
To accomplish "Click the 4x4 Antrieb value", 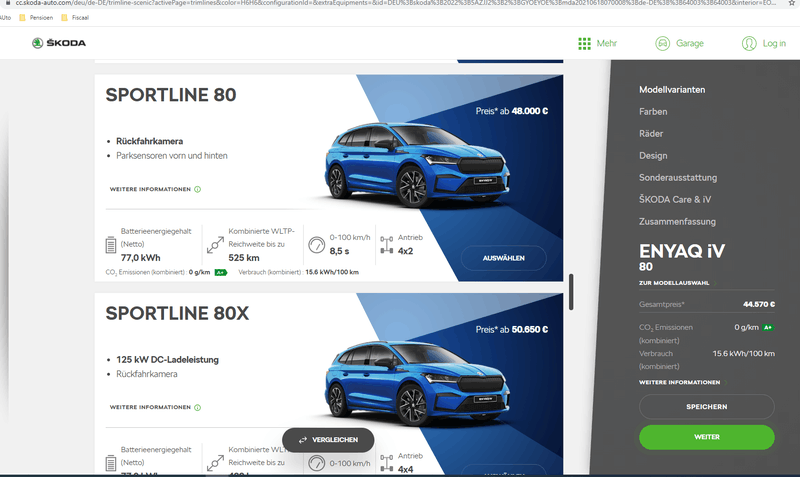I will (406, 469).
